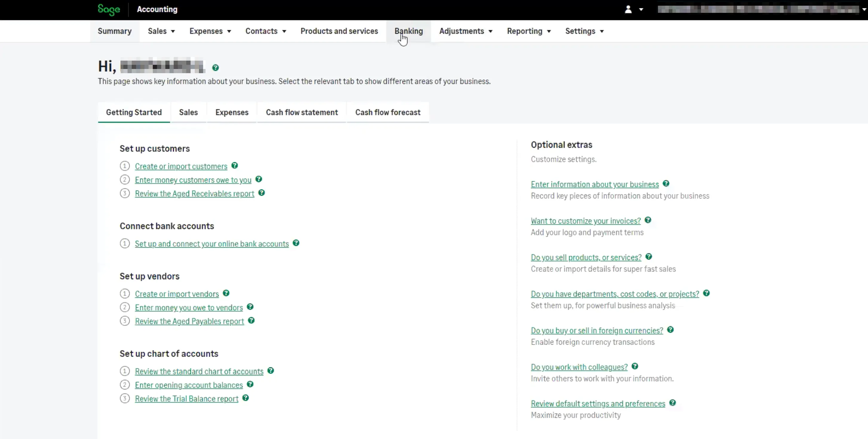This screenshot has height=439, width=868.
Task: Open help for connecting online bank accounts
Action: 296,243
